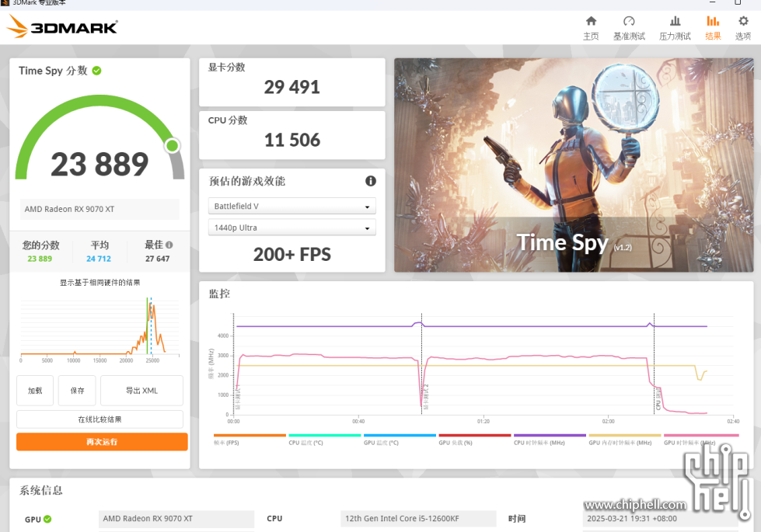Click the big 23 889 Time Spy score
Viewport: 761px width, 532px height.
click(99, 165)
